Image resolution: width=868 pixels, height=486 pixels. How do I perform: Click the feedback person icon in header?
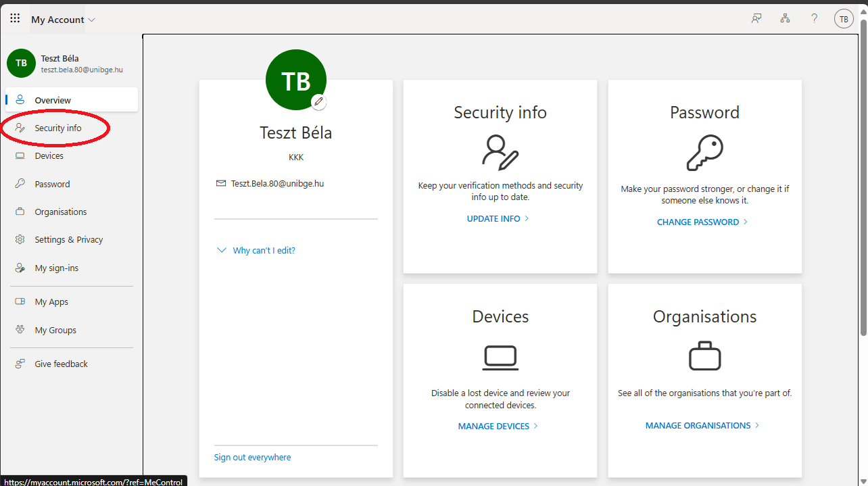(x=756, y=19)
